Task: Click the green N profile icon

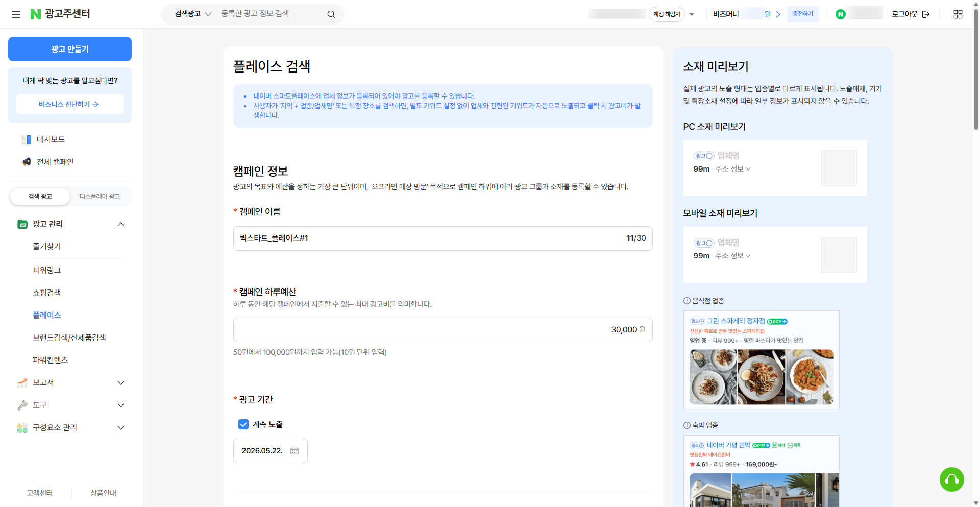Action: pyautogui.click(x=841, y=14)
